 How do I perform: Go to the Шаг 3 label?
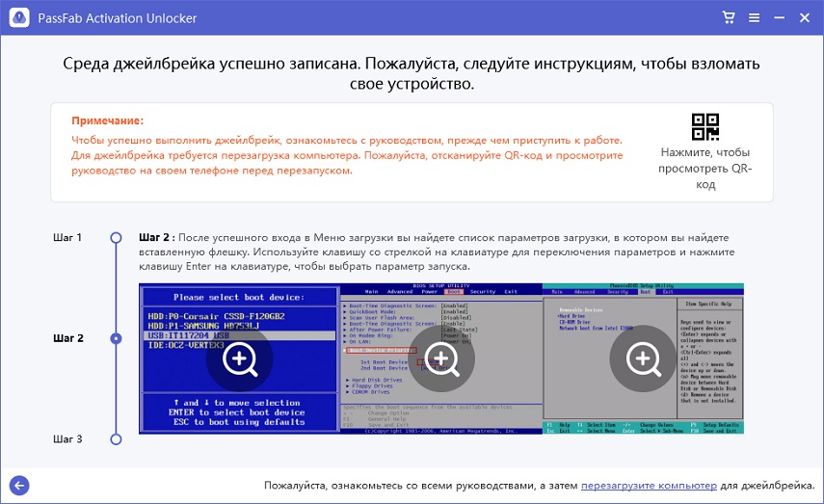pos(66,438)
